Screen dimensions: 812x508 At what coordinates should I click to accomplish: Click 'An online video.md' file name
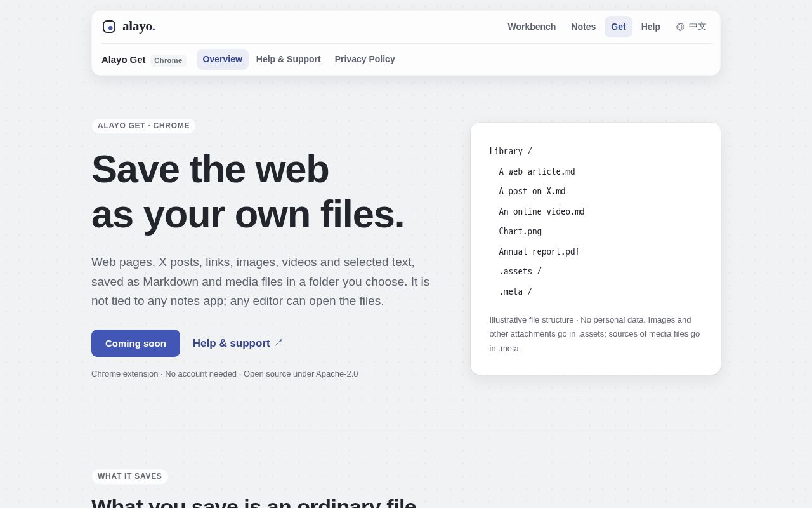542,211
